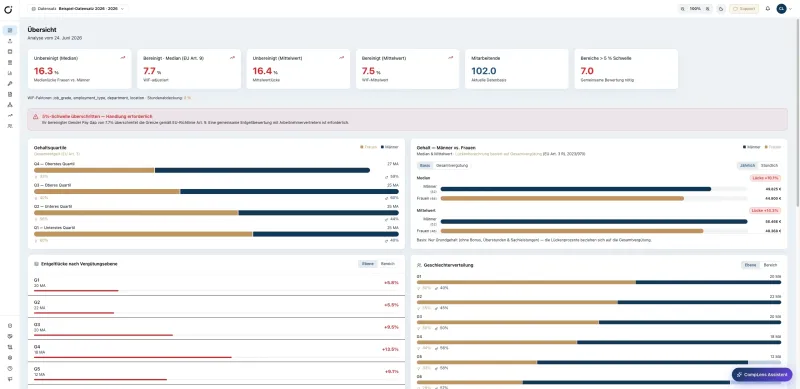Select Ebene tab in Geschlechterverteilung card
The image size is (800, 389).
coord(750,265)
